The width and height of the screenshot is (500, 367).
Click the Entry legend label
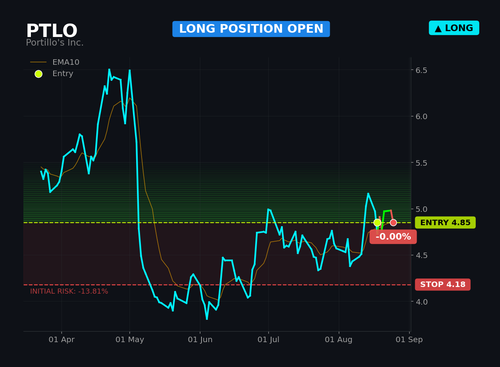[x=63, y=74]
